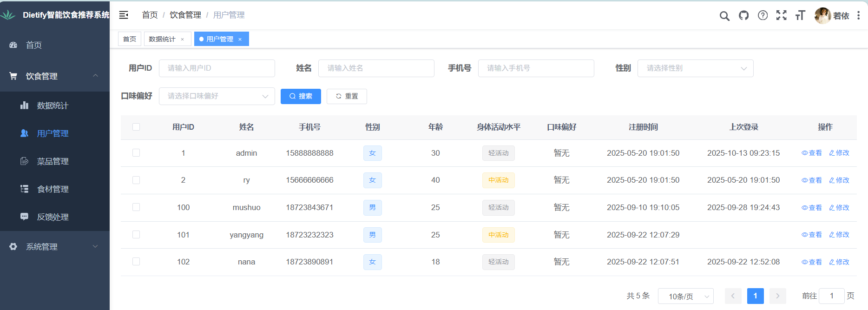Focus the 手机号 phone number input field
This screenshot has height=310, width=868.
point(536,68)
